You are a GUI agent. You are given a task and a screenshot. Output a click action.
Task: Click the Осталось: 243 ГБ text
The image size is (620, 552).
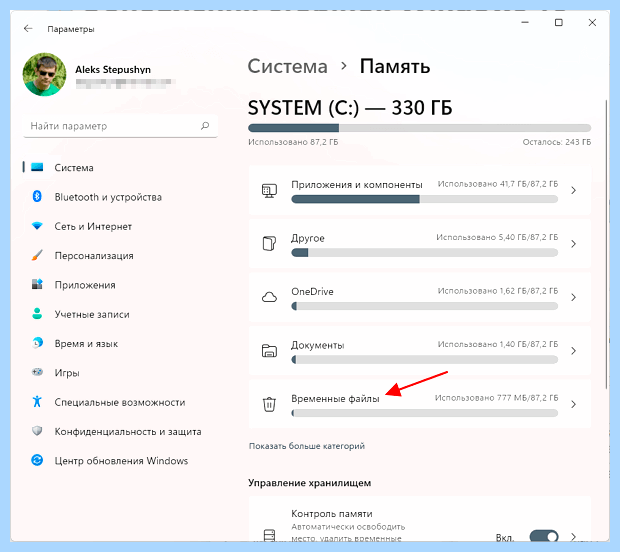pyautogui.click(x=557, y=142)
